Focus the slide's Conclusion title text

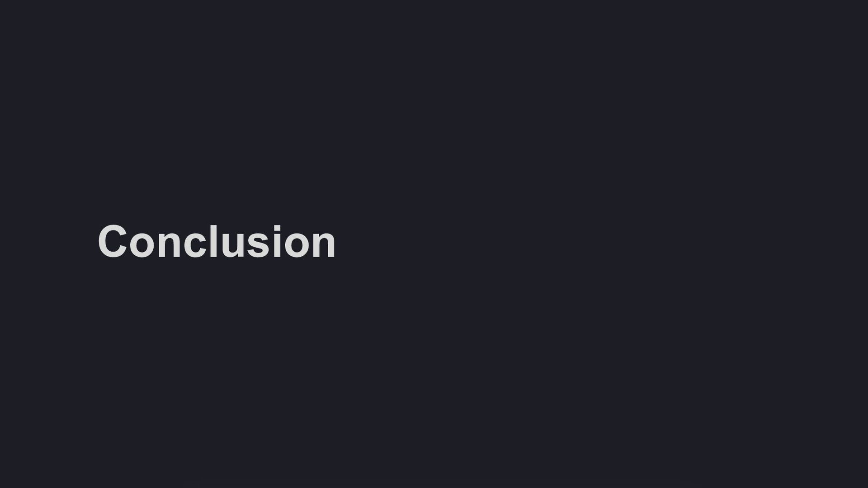[217, 242]
